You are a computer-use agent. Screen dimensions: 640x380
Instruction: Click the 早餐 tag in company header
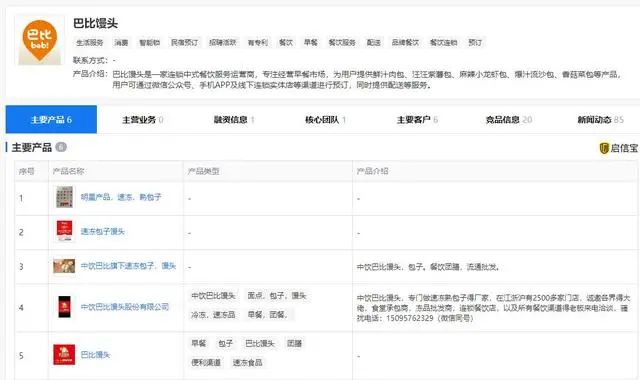tap(311, 42)
